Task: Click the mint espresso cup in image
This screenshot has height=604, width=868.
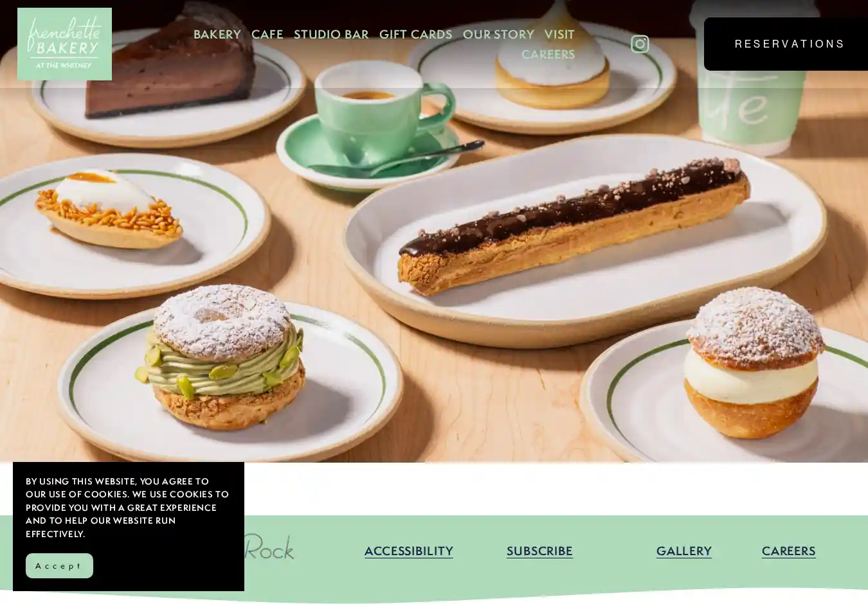Action: (379, 112)
